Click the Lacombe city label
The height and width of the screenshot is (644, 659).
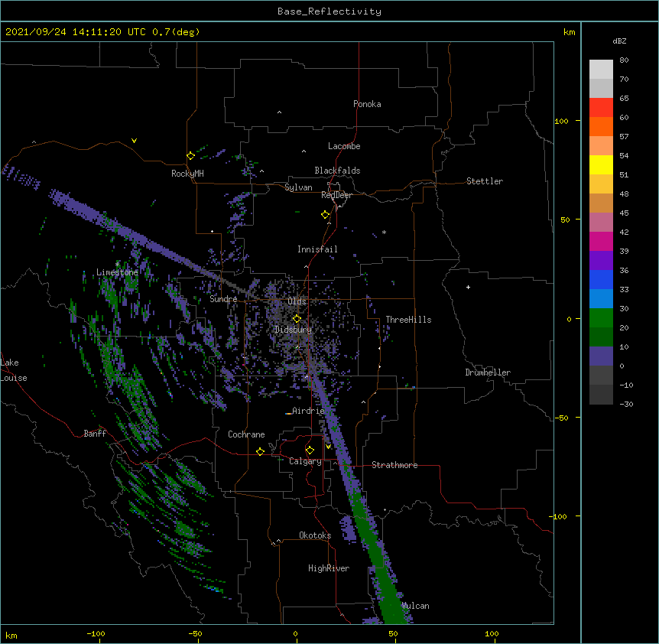[344, 146]
